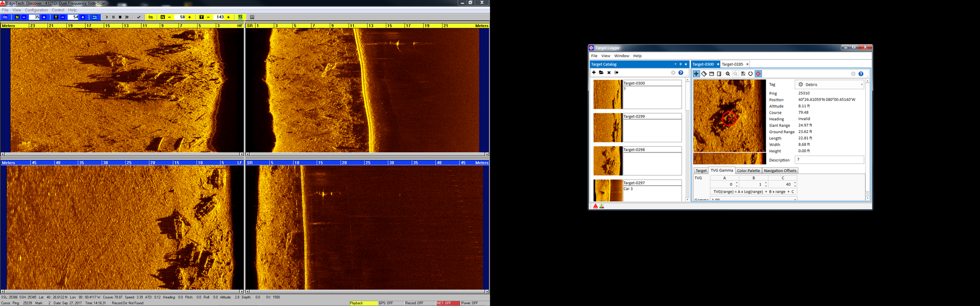Click the fast-forward playback button
The image size is (980, 306).
(x=127, y=17)
